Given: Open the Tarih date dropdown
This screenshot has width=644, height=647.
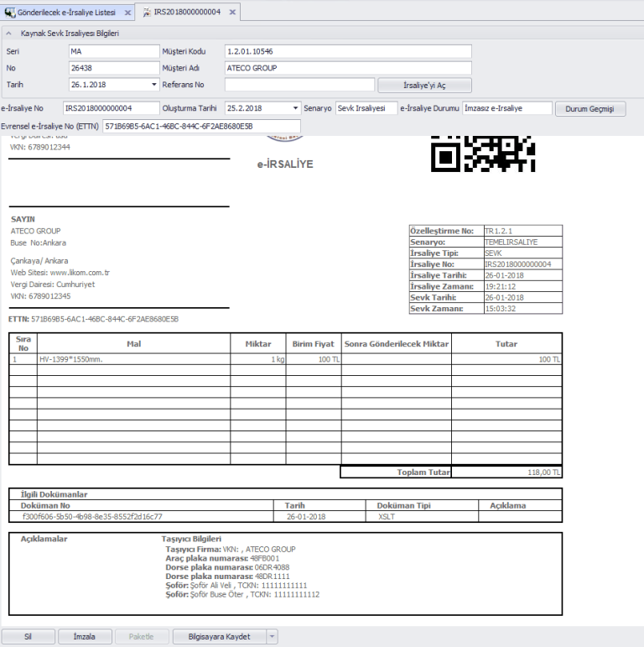Looking at the screenshot, I should (x=153, y=85).
